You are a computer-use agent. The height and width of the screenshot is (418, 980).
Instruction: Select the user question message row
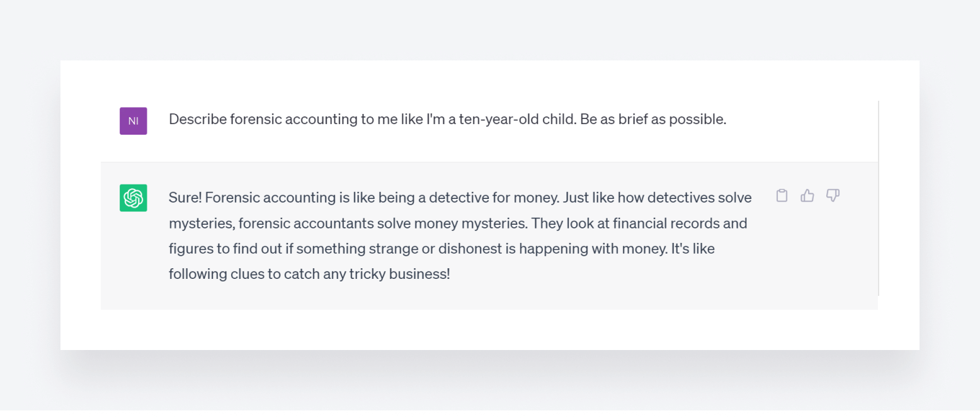click(x=447, y=119)
